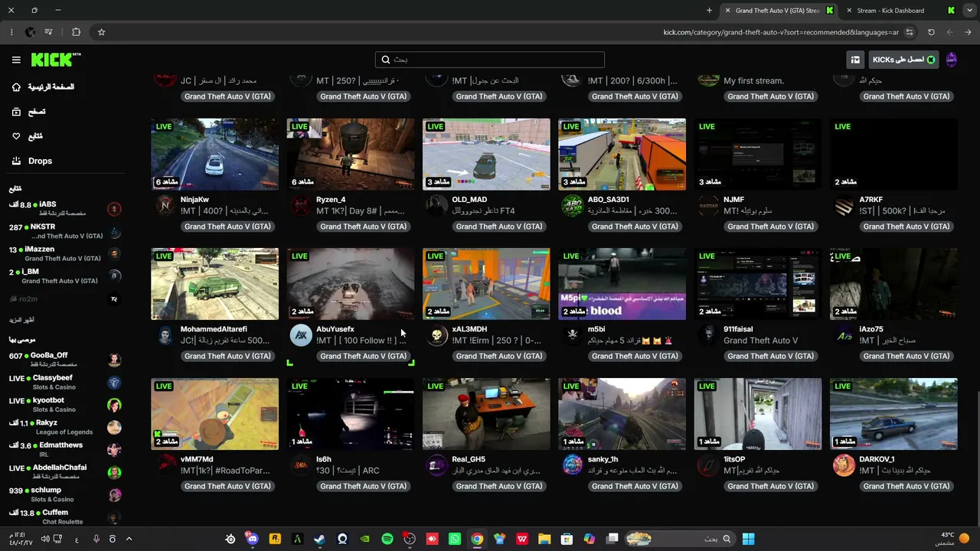Screen dimensions: 980x551
Task: Open Ryzen_4 stream thumbnail
Action: pyautogui.click(x=351, y=154)
